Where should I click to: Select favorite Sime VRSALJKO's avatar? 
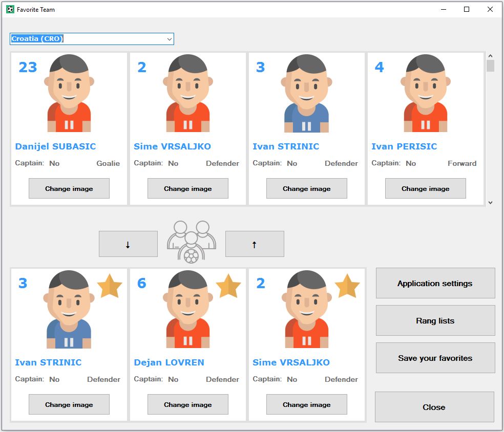307,309
